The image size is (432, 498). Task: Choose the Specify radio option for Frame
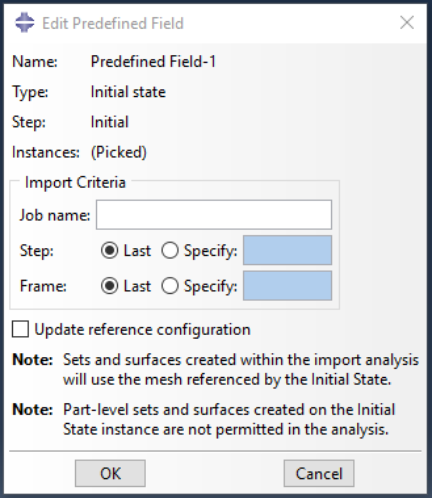point(170,286)
